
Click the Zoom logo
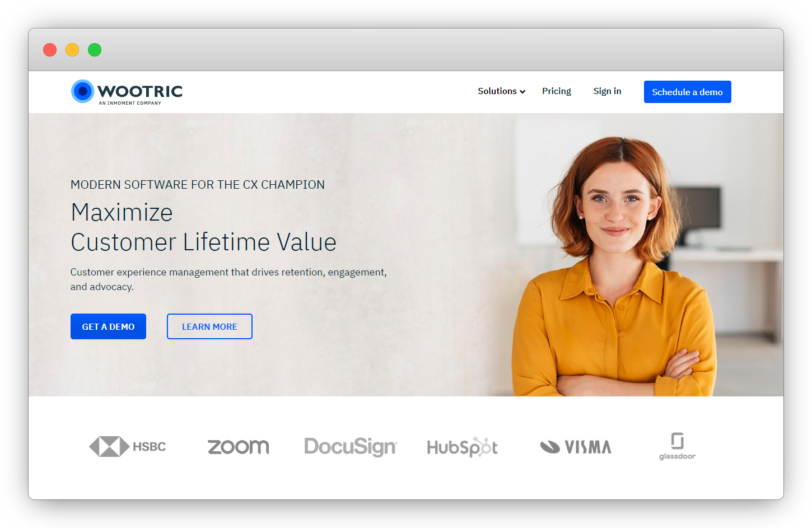coord(238,446)
